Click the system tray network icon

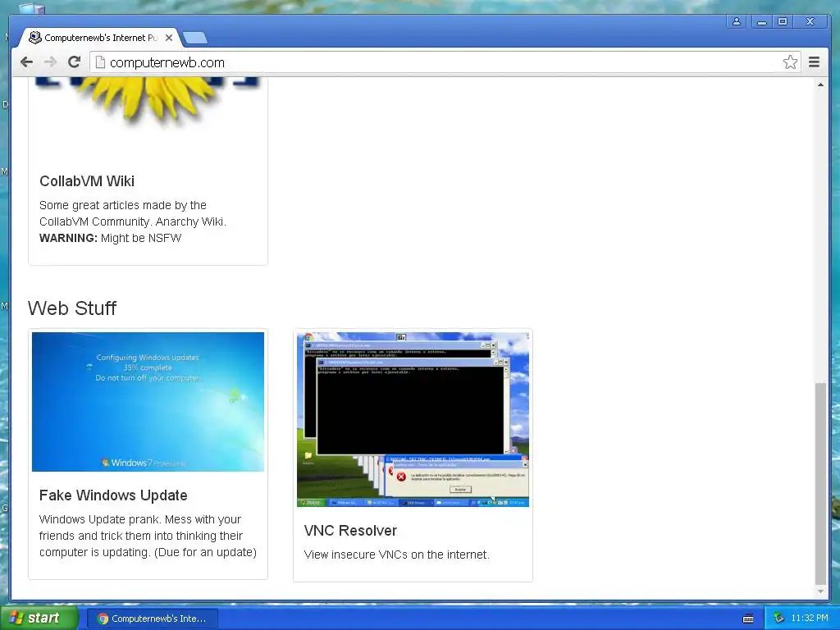click(x=778, y=619)
